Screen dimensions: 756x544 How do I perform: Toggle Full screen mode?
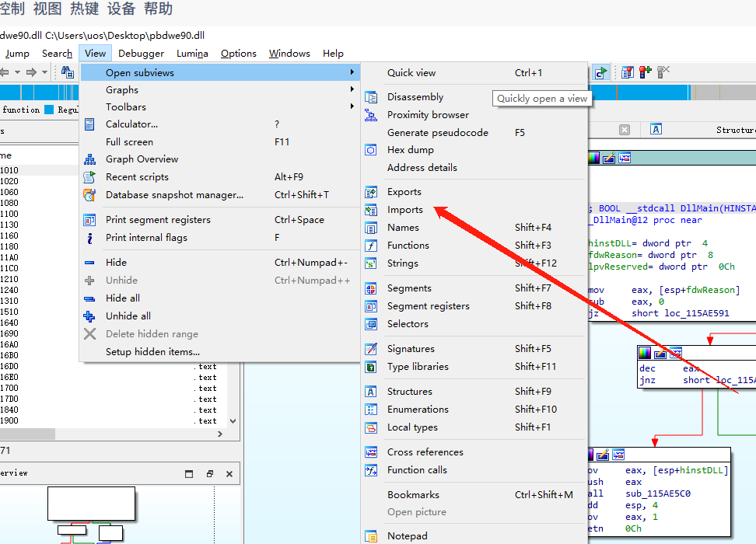[129, 142]
